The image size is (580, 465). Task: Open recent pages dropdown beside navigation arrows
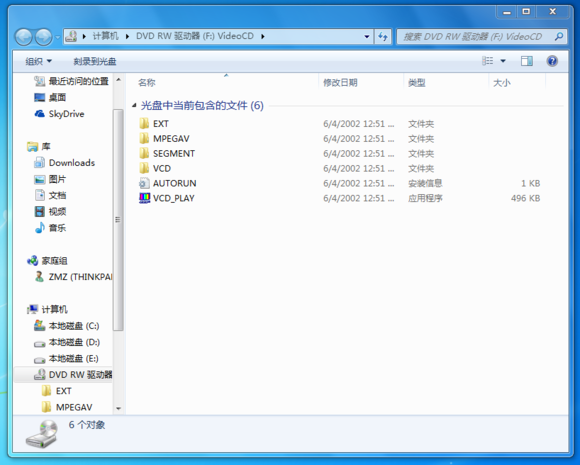58,37
